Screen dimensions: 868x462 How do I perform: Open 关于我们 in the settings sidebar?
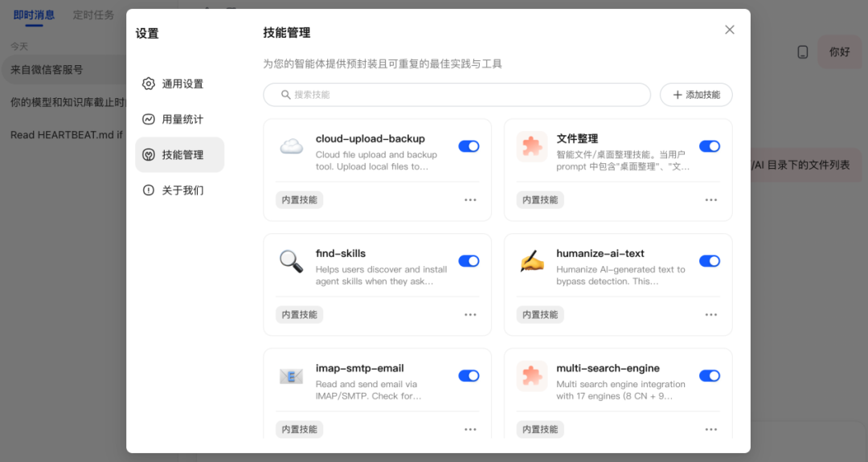point(181,190)
